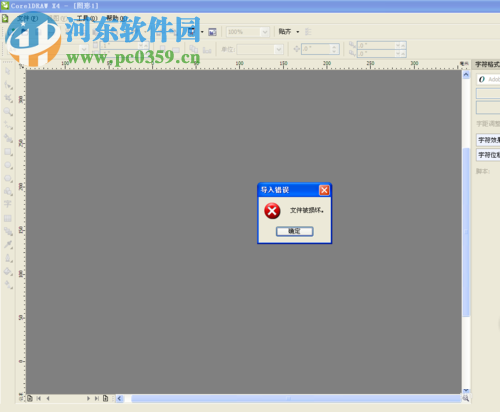Select the Freehand drawing tool
Viewport: 500px width, 412px height.
click(x=8, y=125)
